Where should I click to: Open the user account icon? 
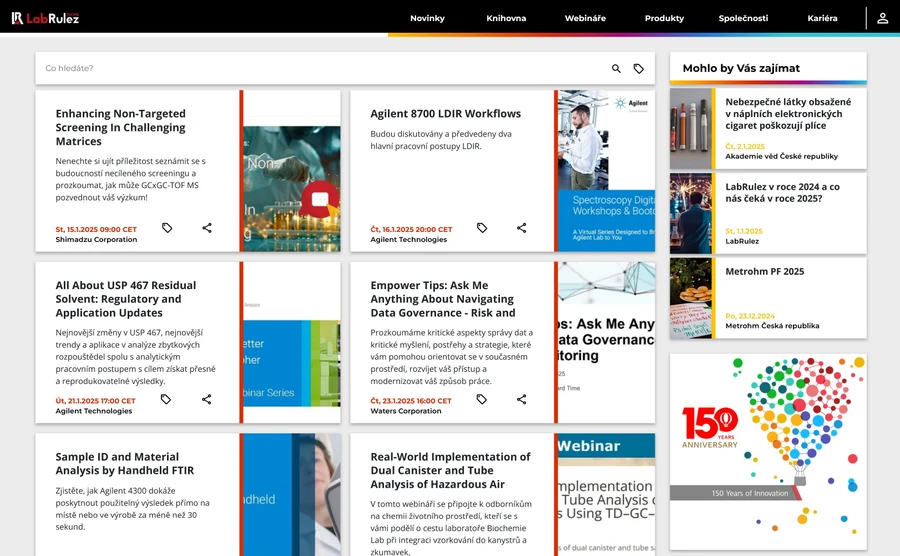882,18
